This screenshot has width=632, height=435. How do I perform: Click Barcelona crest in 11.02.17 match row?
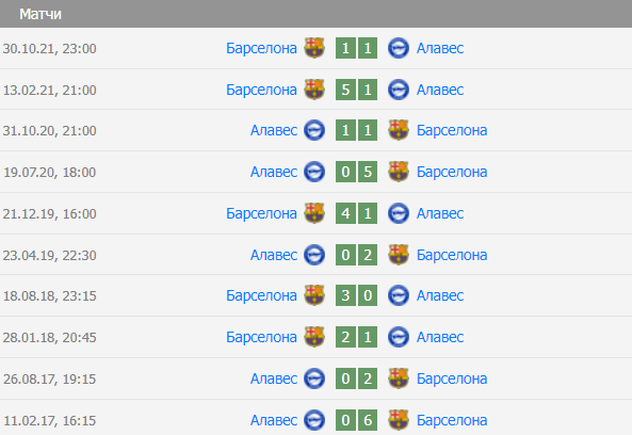[398, 420]
